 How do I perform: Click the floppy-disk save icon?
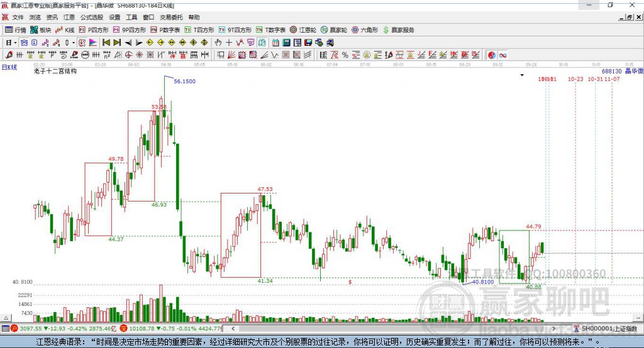(308, 43)
